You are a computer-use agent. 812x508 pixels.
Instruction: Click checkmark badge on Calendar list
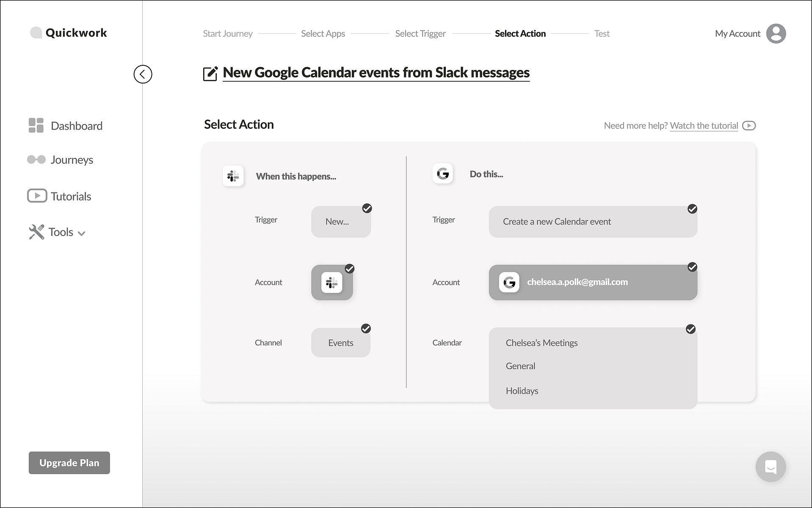pos(690,329)
